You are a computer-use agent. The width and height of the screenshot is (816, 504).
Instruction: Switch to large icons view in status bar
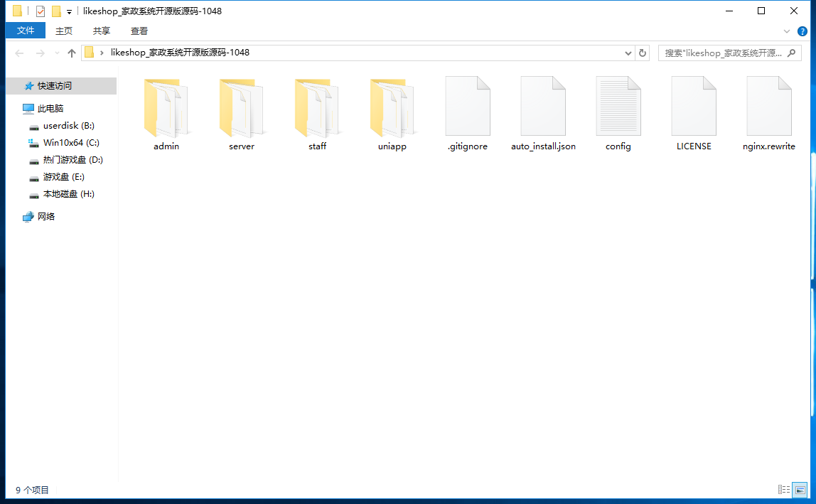[x=800, y=490]
